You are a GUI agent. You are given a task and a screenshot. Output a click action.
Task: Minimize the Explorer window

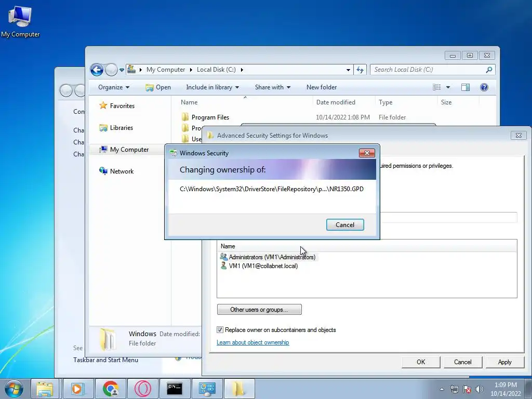click(453, 55)
